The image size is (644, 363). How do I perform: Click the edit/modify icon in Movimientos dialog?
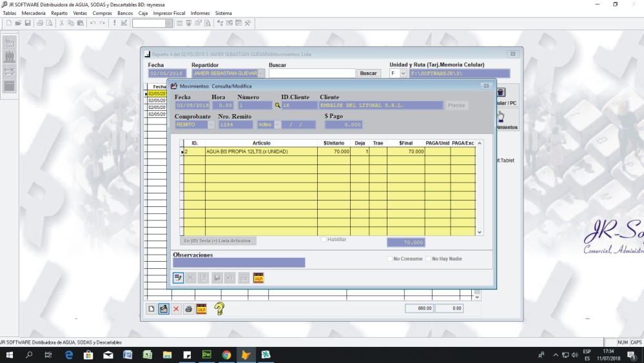[178, 278]
